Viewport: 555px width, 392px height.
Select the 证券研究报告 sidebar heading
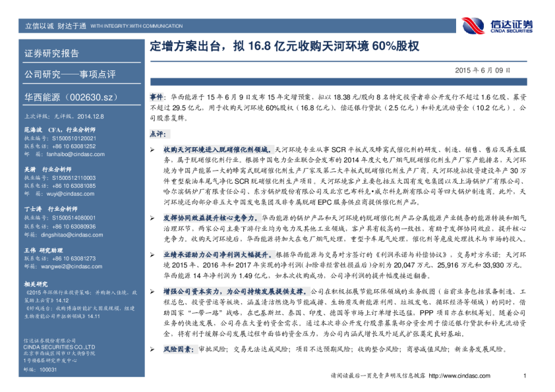[51, 53]
